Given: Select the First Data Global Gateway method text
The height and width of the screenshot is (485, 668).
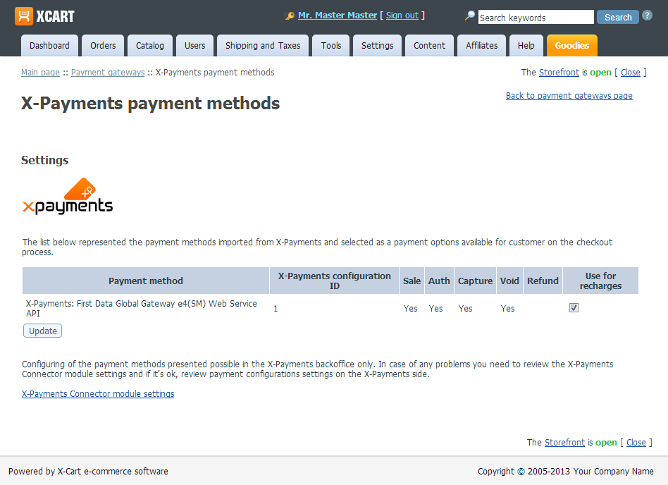Looking at the screenshot, I should pos(141,308).
